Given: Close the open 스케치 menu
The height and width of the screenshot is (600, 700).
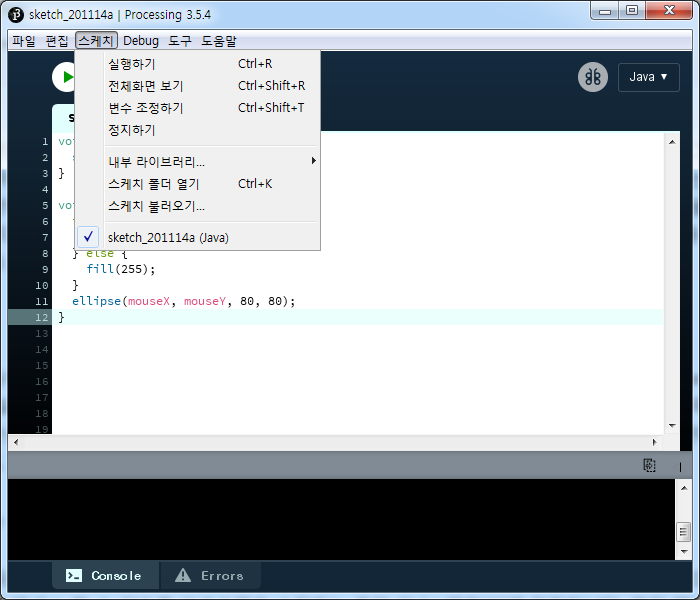Looking at the screenshot, I should 96,41.
